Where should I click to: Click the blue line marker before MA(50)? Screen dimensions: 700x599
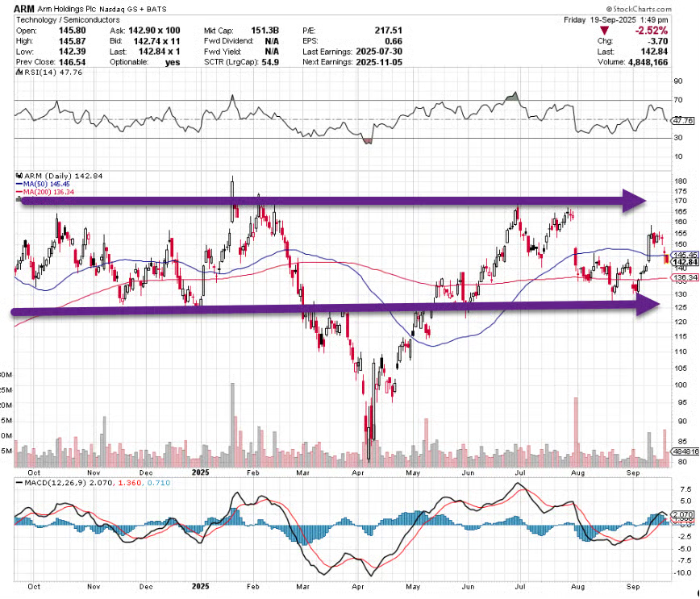(19, 184)
